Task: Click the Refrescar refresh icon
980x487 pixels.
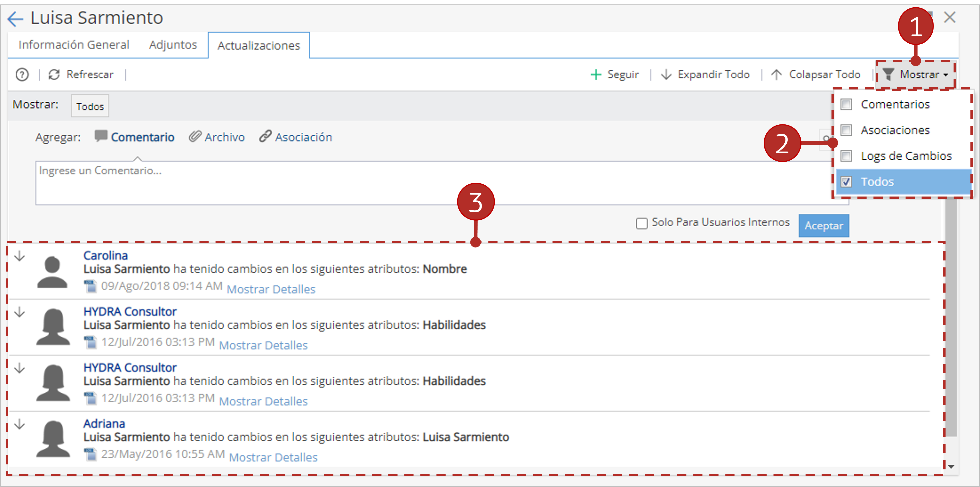Action: pos(54,75)
